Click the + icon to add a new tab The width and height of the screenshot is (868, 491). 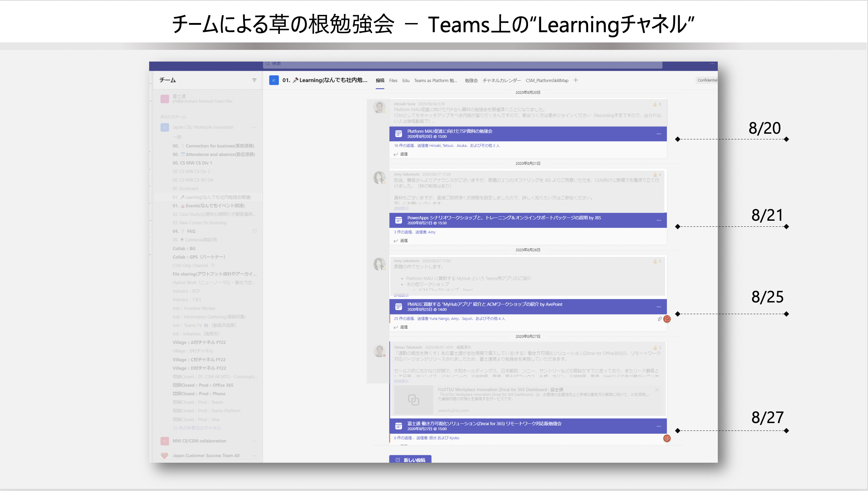point(576,80)
